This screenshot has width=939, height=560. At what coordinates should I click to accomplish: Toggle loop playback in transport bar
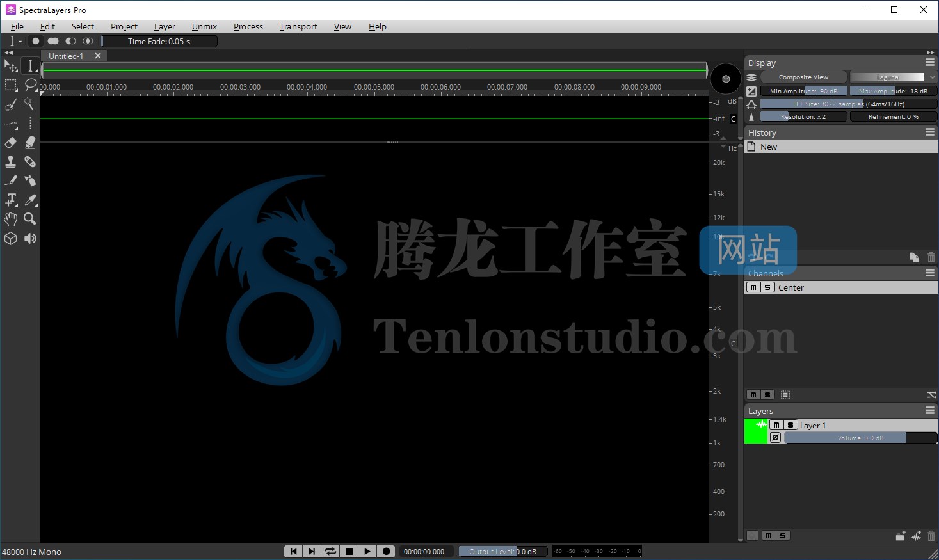pyautogui.click(x=330, y=551)
